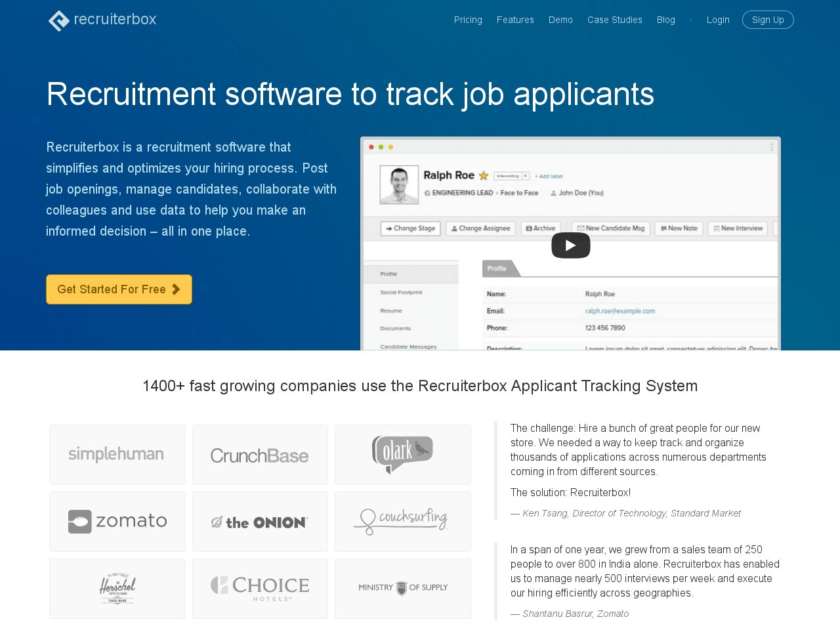Viewport: 840px width, 630px height.
Task: Open the Blog link
Action: (x=666, y=20)
